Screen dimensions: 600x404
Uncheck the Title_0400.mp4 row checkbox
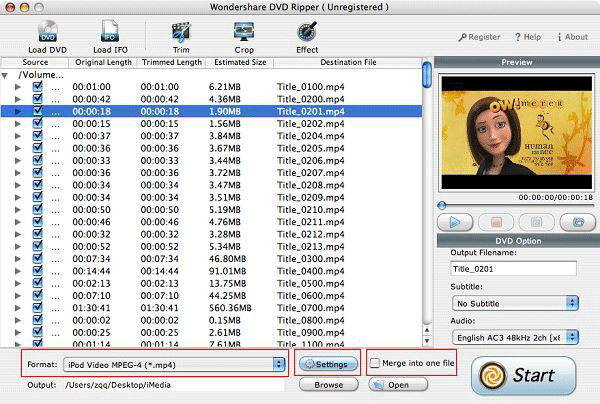pyautogui.click(x=38, y=271)
